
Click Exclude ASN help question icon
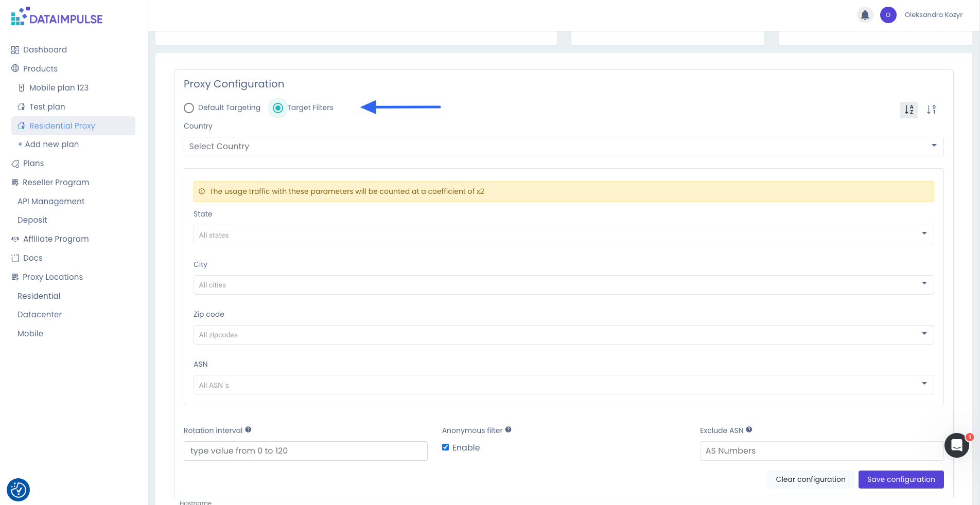(749, 430)
